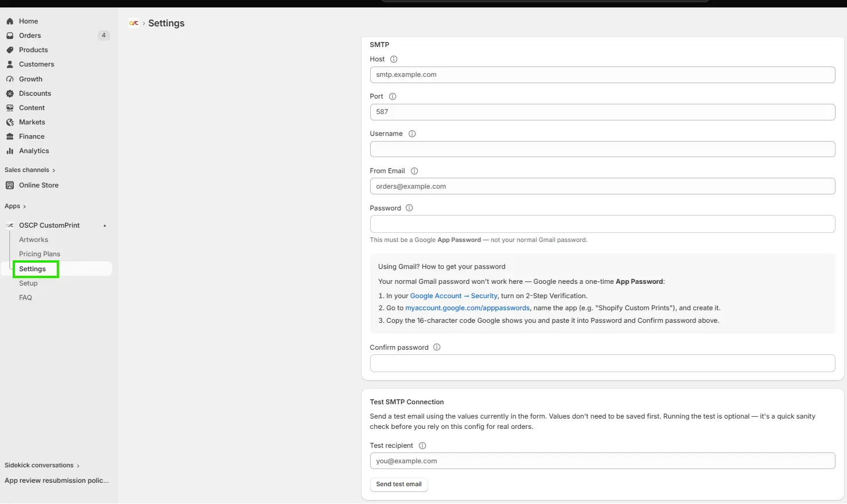
Task: Click the Markets globe icon
Action: click(10, 122)
